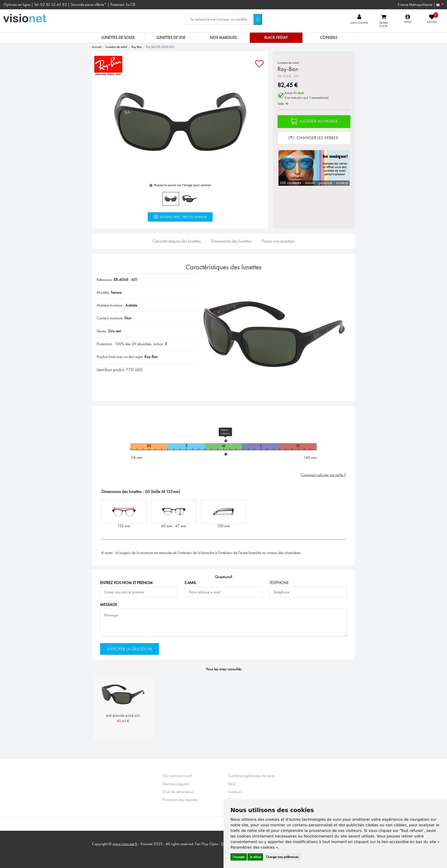Switch to Posez une question tab
The image size is (447, 868).
[x=278, y=241]
